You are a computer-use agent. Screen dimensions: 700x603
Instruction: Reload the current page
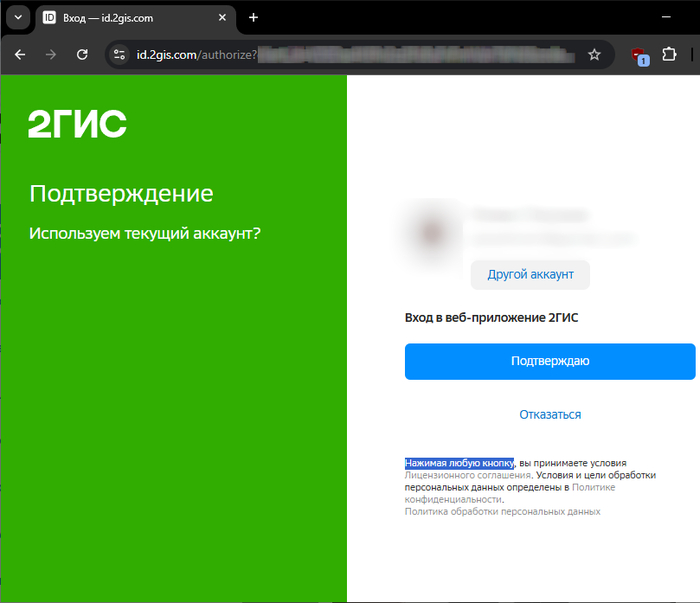[82, 55]
